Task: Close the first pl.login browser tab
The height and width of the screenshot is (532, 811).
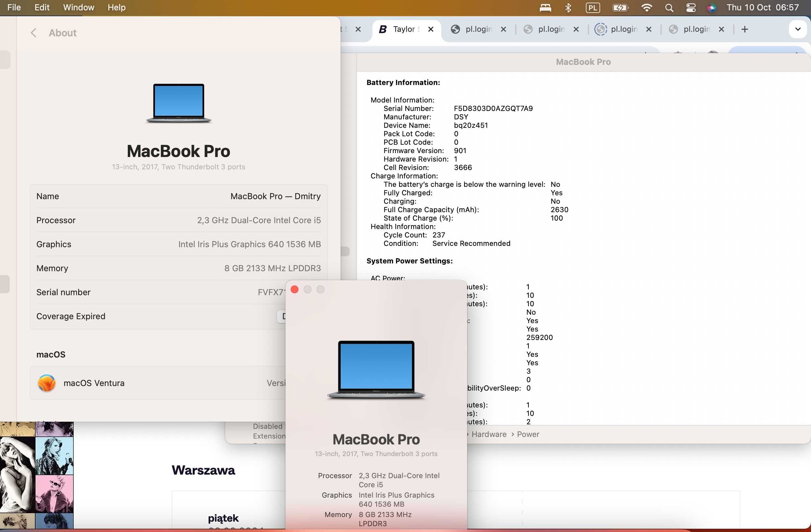Action: (x=503, y=29)
